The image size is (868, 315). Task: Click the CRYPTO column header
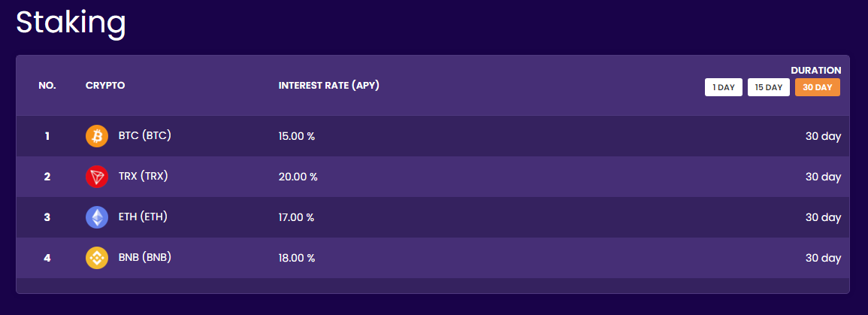coord(105,86)
